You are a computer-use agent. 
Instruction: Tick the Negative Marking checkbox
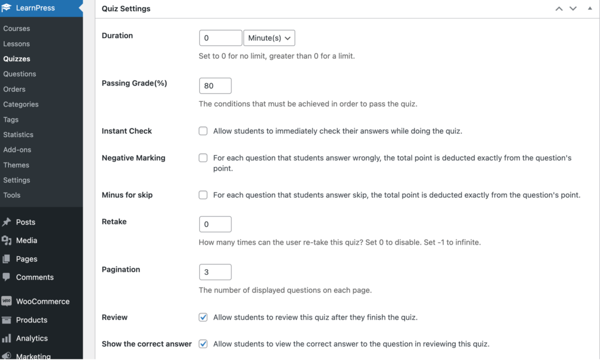pyautogui.click(x=203, y=158)
